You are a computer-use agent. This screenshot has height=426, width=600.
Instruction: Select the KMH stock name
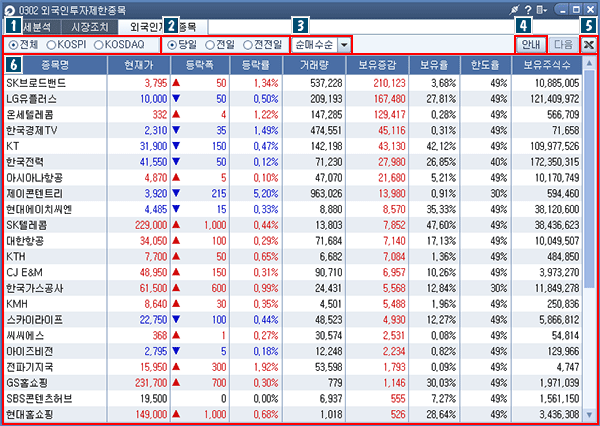(x=17, y=304)
